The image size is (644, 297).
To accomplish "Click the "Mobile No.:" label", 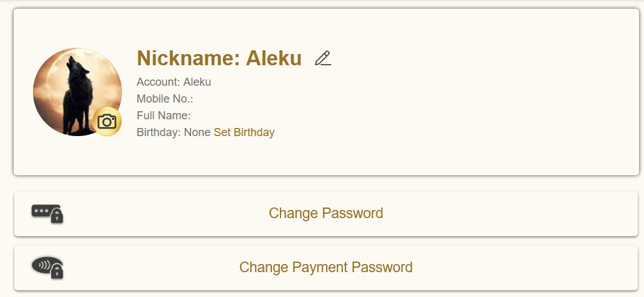I will pyautogui.click(x=165, y=99).
